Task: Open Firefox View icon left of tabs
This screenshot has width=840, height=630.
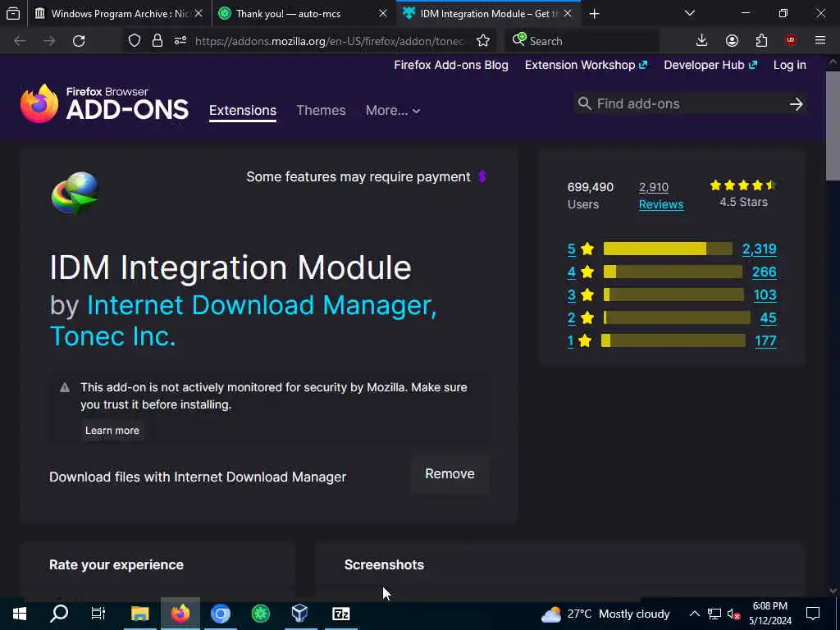Action: click(x=13, y=14)
